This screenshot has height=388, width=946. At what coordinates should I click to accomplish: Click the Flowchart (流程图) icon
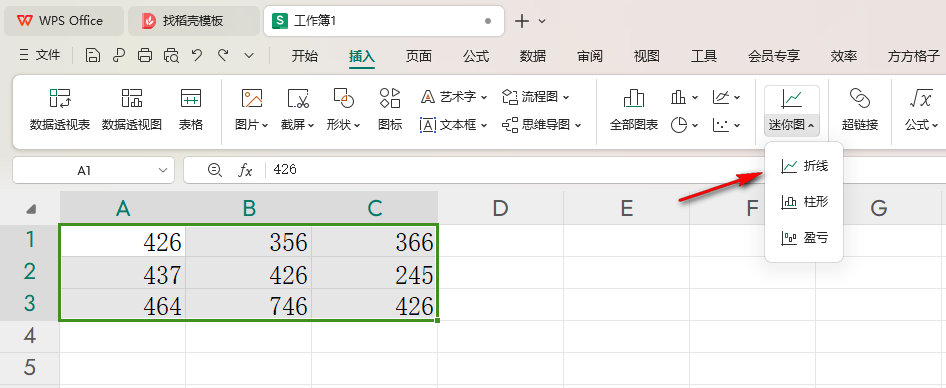(x=510, y=97)
